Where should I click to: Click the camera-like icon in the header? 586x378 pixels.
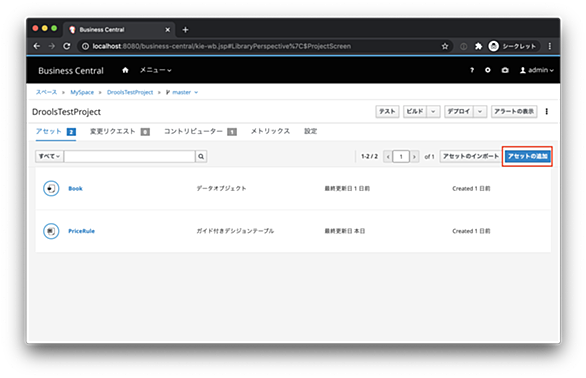505,70
